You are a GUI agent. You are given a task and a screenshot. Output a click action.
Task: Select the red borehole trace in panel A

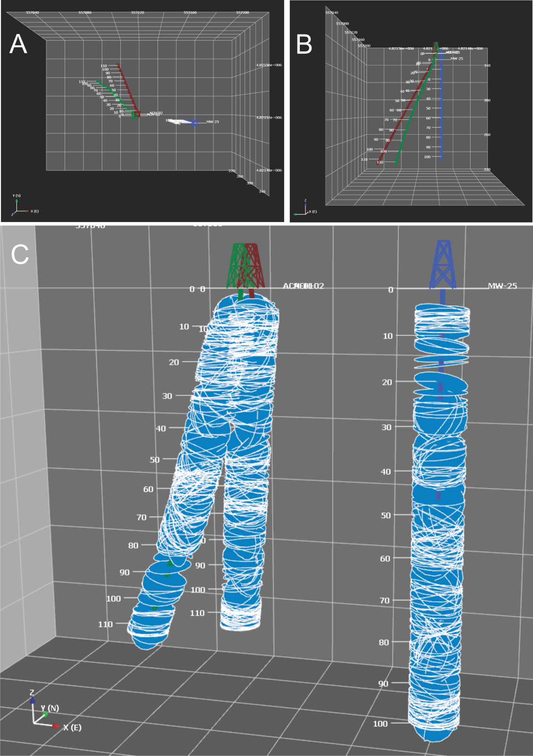(127, 89)
